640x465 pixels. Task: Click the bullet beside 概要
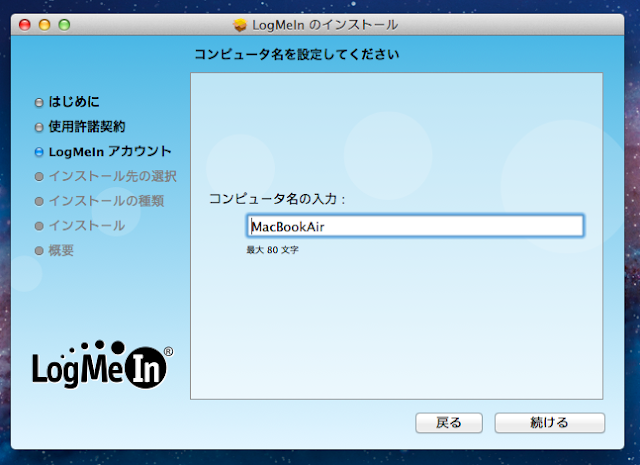coord(39,251)
